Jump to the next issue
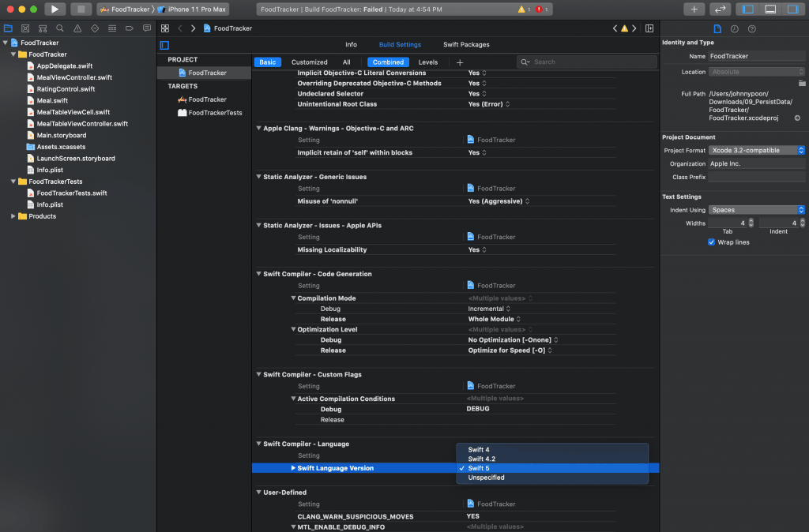Image resolution: width=809 pixels, height=532 pixels. point(634,28)
